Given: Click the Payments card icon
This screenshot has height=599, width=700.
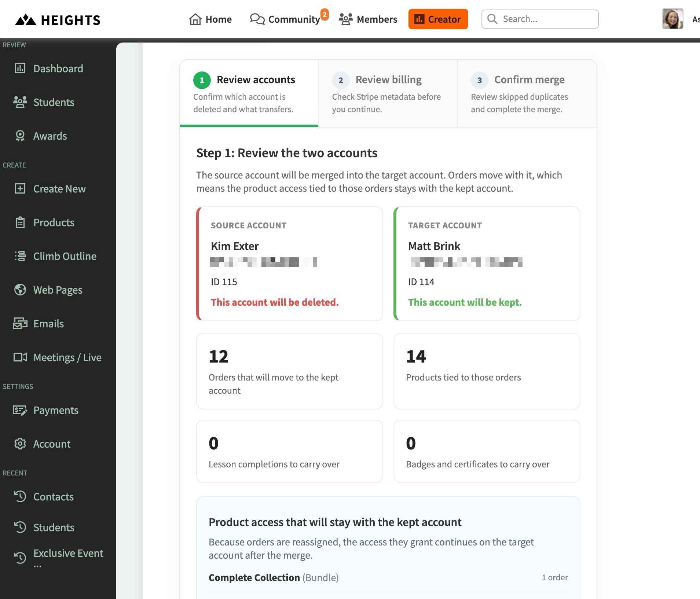Looking at the screenshot, I should tap(20, 410).
